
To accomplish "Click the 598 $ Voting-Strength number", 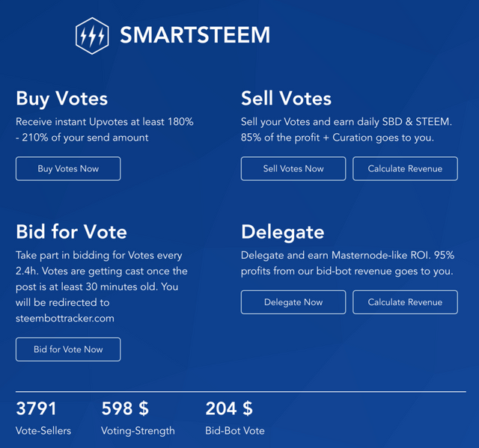I will [125, 408].
